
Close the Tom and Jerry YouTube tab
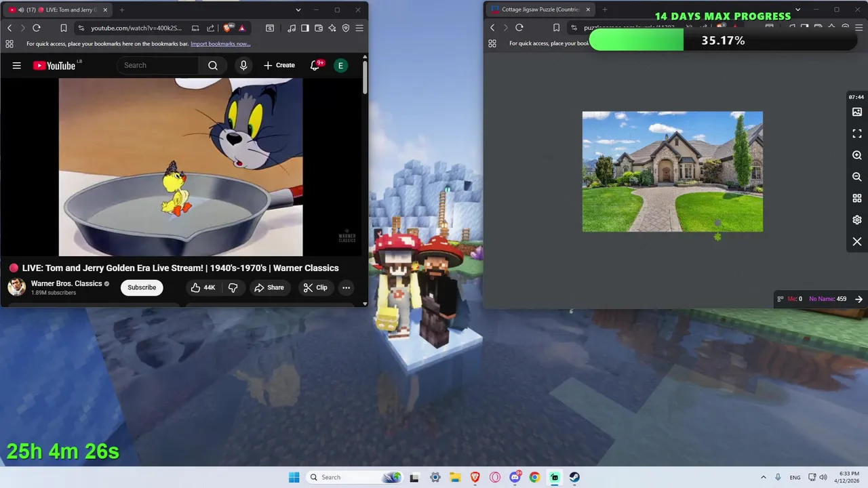[x=105, y=10]
